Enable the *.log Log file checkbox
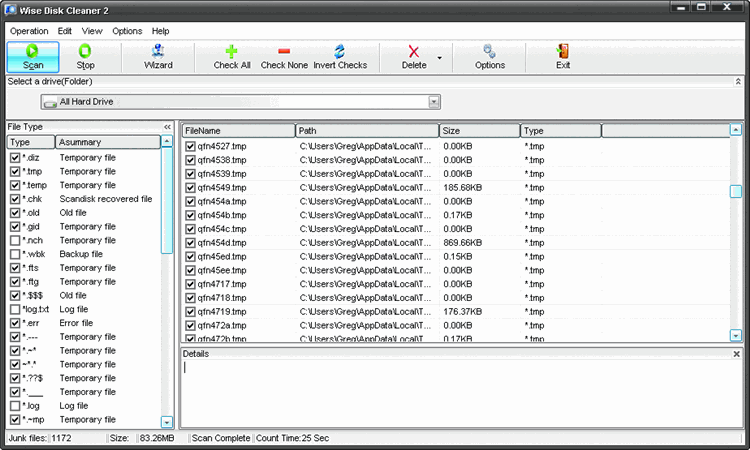 15,406
